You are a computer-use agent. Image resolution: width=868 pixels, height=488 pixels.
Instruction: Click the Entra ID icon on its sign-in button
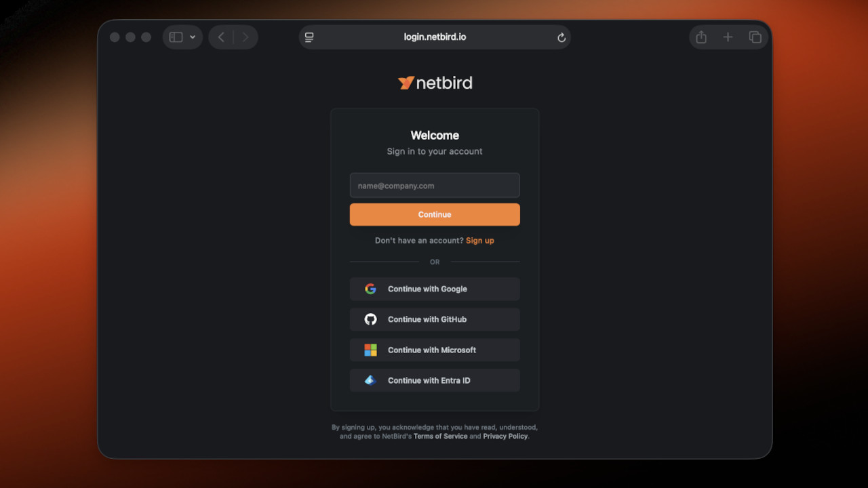point(370,380)
